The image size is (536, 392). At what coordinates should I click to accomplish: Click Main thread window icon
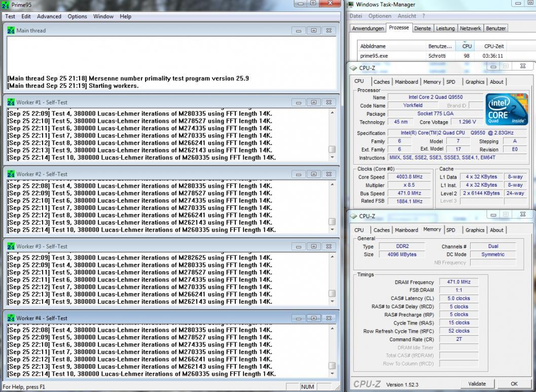11,30
